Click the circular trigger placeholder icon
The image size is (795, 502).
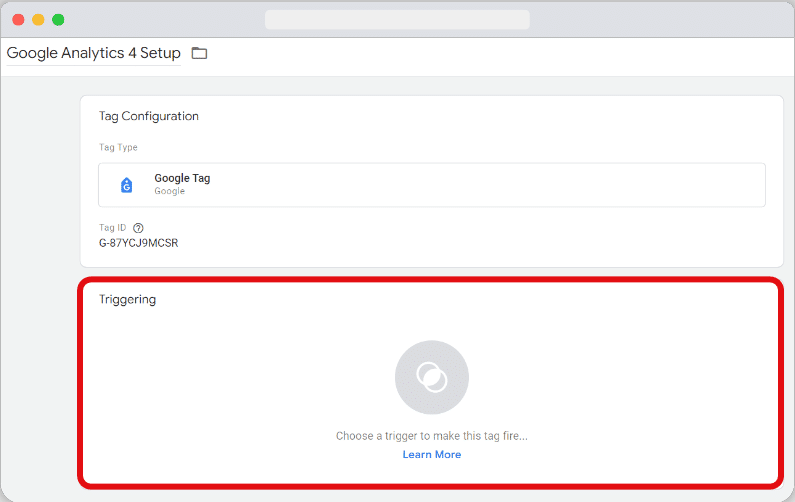pyautogui.click(x=431, y=377)
